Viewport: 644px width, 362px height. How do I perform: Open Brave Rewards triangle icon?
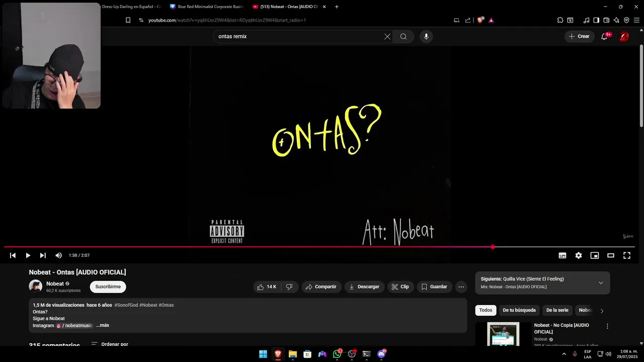(x=491, y=20)
